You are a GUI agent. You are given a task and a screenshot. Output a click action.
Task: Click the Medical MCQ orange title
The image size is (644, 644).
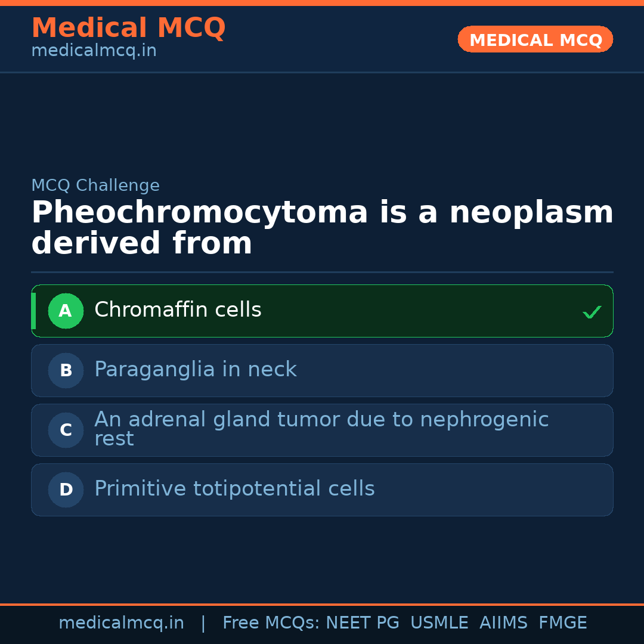coord(128,28)
